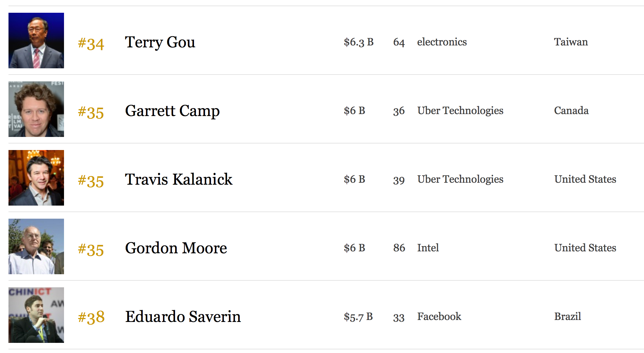The image size is (644, 353).
Task: Click the $5.7 B net worth value
Action: coord(358,316)
